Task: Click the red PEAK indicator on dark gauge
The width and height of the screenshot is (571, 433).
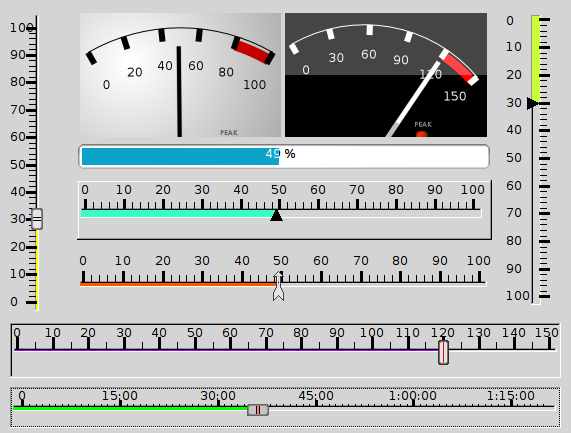Action: pyautogui.click(x=422, y=134)
